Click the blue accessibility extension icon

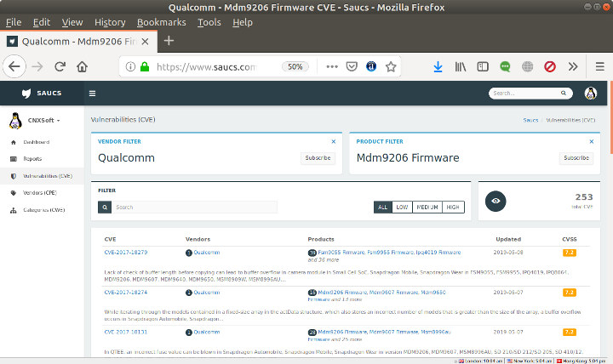click(371, 67)
